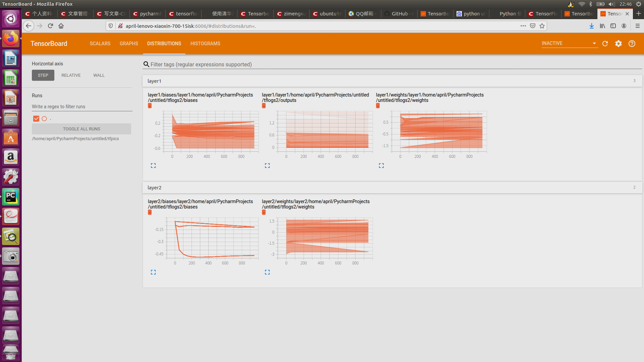Set horizontal axis to WALL
Image resolution: width=644 pixels, height=362 pixels.
(99, 75)
